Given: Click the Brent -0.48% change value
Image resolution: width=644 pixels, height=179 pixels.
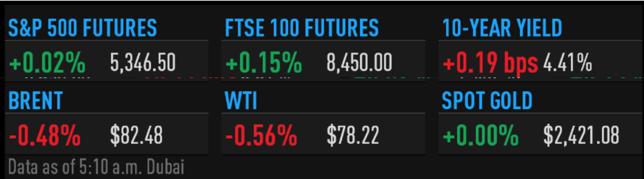Looking at the screenshot, I should point(45,135).
